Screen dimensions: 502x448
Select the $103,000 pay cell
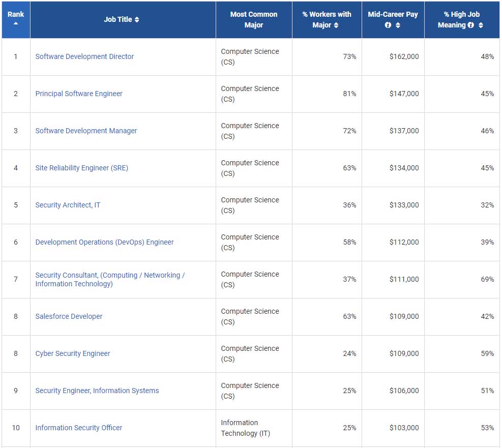(x=393, y=428)
